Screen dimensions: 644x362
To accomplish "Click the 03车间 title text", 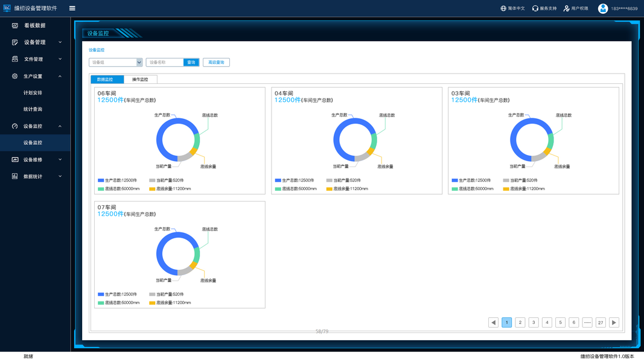I will [x=461, y=93].
